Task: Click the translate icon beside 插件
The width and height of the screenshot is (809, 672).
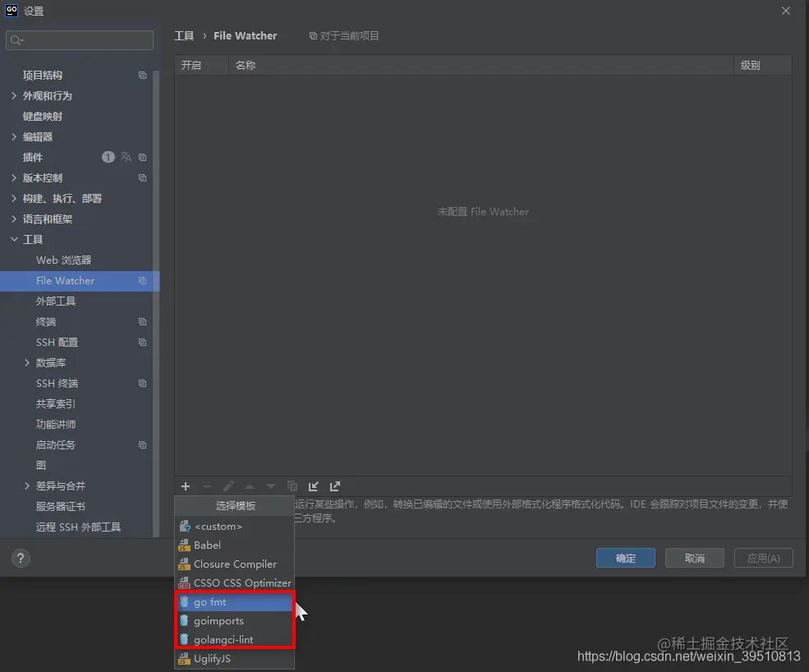Action: [126, 157]
